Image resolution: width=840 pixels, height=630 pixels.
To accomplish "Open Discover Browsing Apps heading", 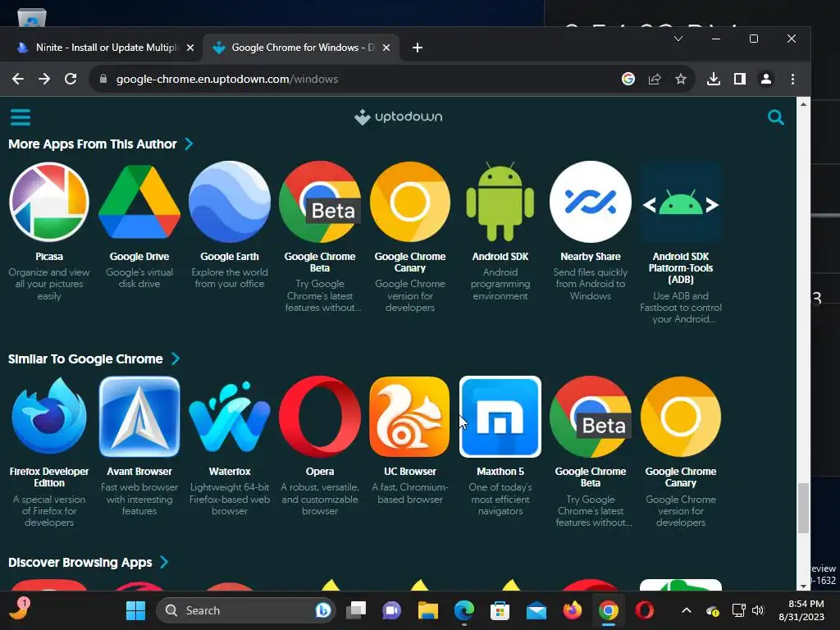I will pyautogui.click(x=80, y=563).
